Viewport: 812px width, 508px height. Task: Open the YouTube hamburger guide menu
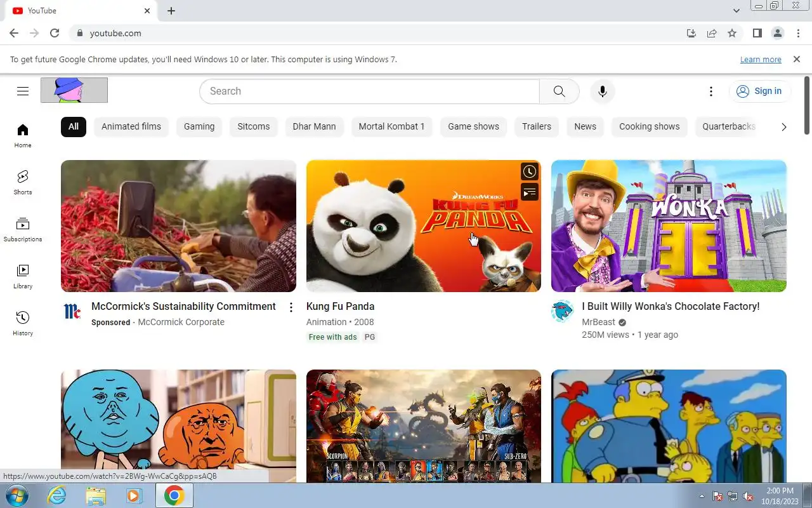click(x=23, y=91)
